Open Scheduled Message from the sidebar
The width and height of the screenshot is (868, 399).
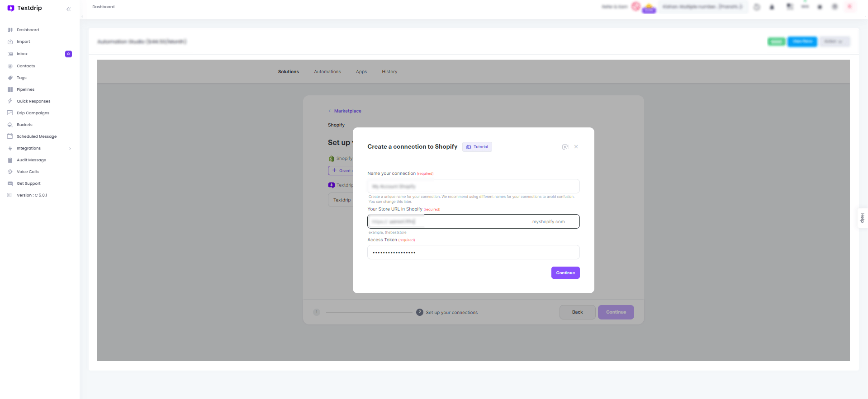(x=37, y=136)
